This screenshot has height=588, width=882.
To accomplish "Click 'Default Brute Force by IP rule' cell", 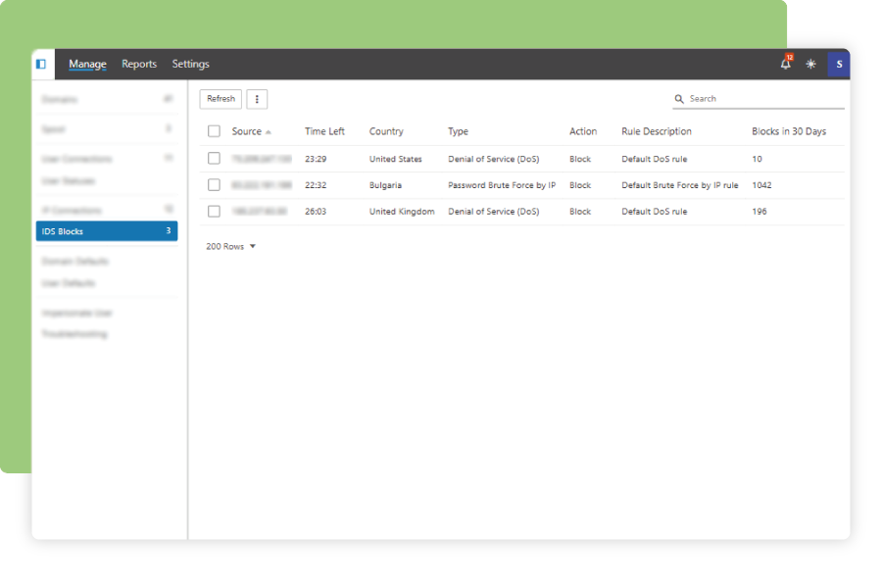I will (679, 185).
